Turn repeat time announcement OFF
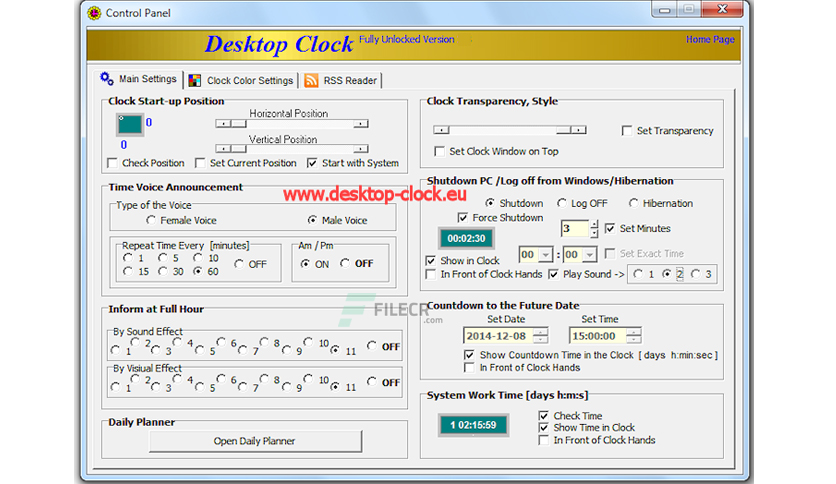This screenshot has height=484, width=836. click(238, 264)
